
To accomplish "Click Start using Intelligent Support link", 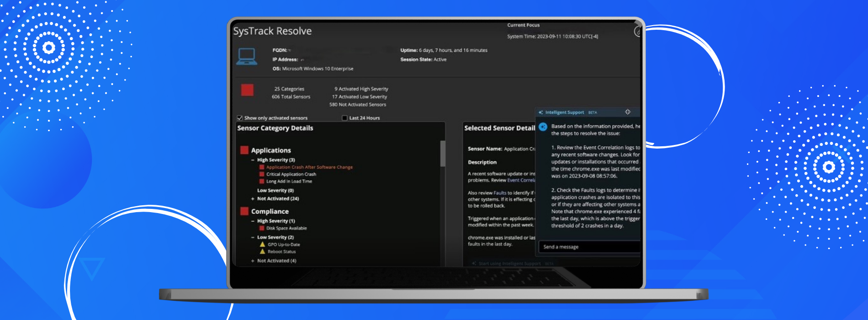I will pyautogui.click(x=509, y=264).
